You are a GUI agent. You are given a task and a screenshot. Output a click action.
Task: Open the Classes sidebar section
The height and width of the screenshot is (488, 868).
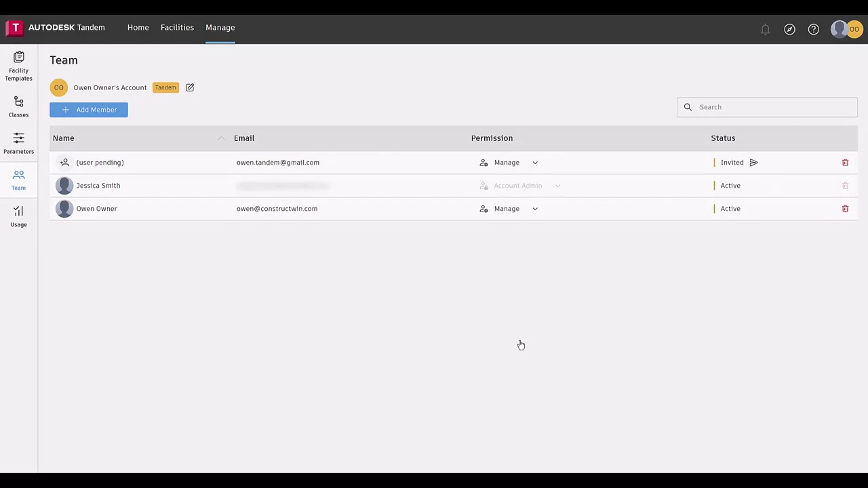click(18, 106)
